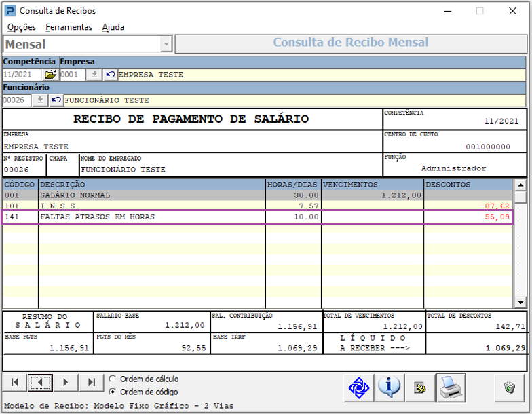The height and width of the screenshot is (414, 532).
Task: Open the information balloon icon
Action: tap(389, 388)
